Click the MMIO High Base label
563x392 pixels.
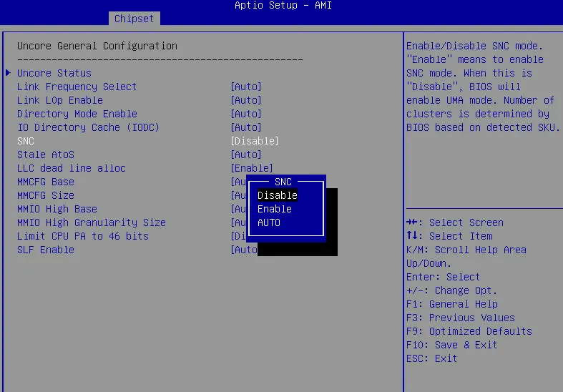(57, 209)
